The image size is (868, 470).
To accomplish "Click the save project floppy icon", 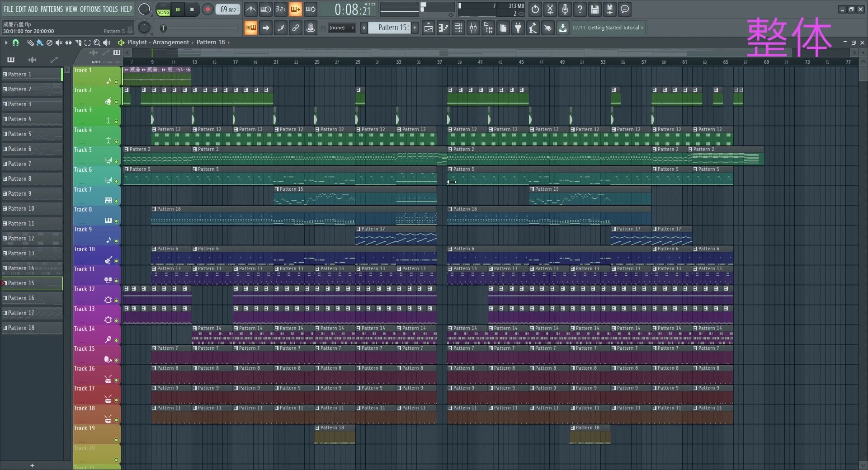I will pyautogui.click(x=595, y=9).
